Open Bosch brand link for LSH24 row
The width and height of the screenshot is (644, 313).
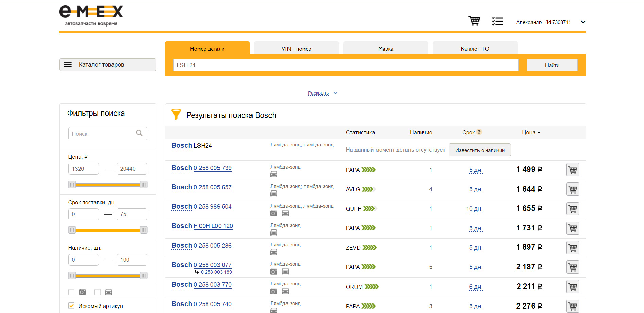pyautogui.click(x=182, y=145)
